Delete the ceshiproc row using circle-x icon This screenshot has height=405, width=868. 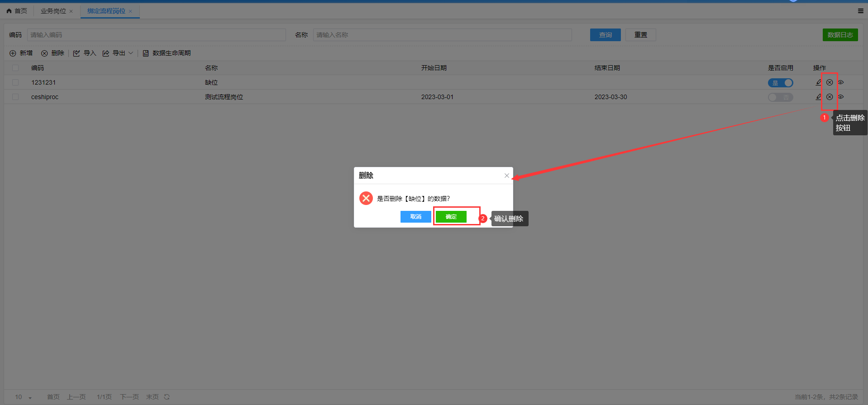pyautogui.click(x=830, y=97)
